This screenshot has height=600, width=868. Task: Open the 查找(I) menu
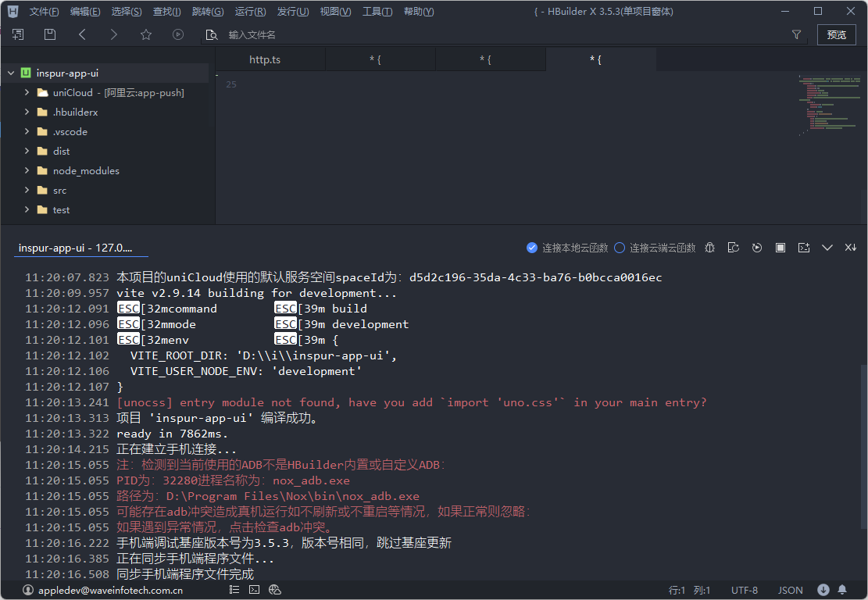point(166,12)
